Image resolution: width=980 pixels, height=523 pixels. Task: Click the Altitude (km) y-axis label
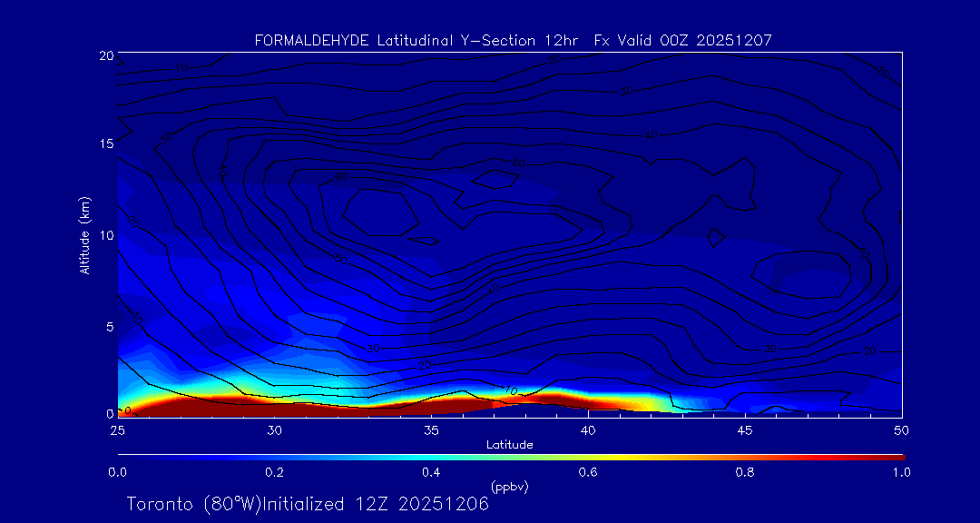pos(84,235)
